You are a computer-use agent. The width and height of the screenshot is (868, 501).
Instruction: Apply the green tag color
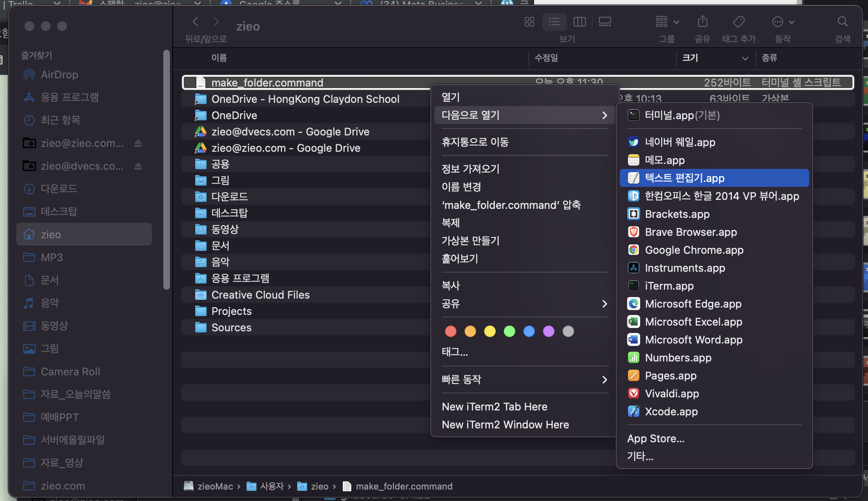click(509, 331)
